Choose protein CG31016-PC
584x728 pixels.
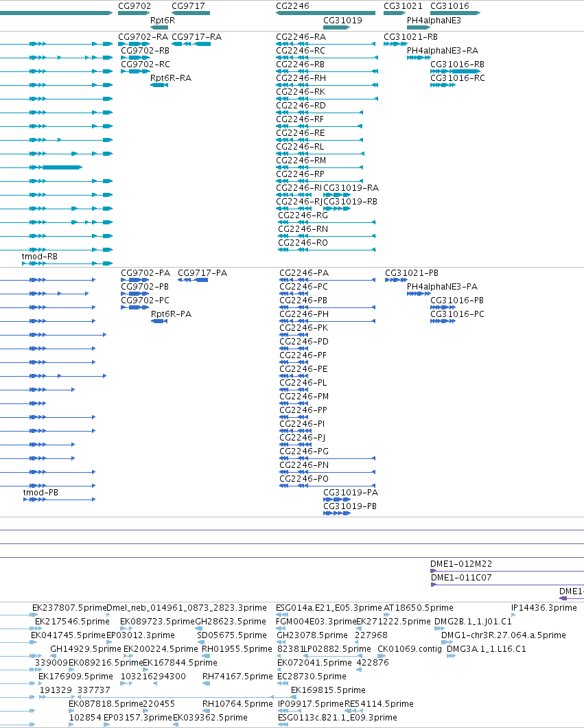click(457, 314)
